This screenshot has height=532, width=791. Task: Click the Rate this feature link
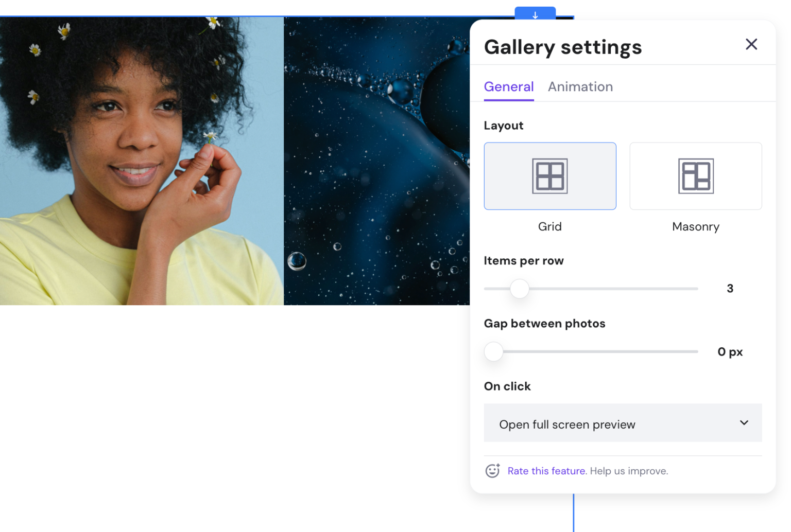(546, 471)
